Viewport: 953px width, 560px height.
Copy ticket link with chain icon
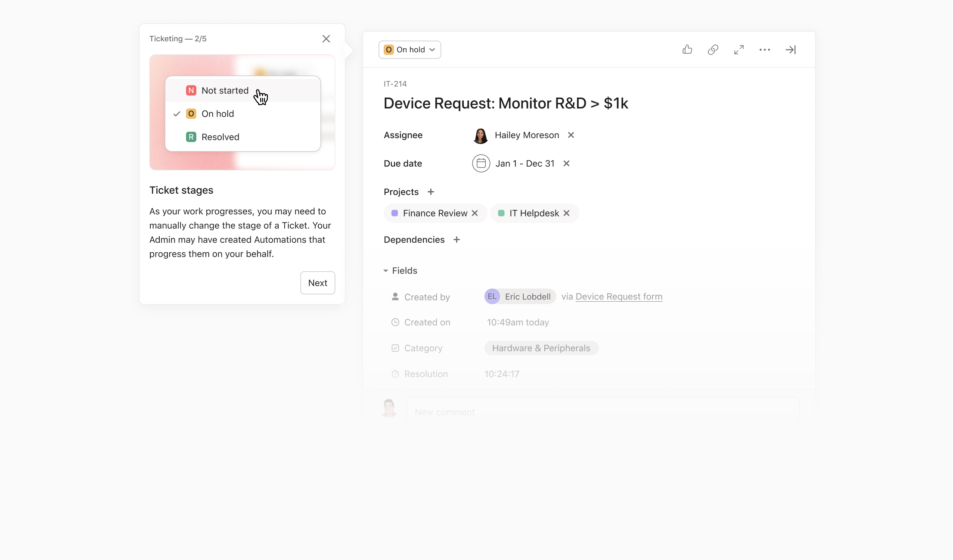tap(713, 50)
